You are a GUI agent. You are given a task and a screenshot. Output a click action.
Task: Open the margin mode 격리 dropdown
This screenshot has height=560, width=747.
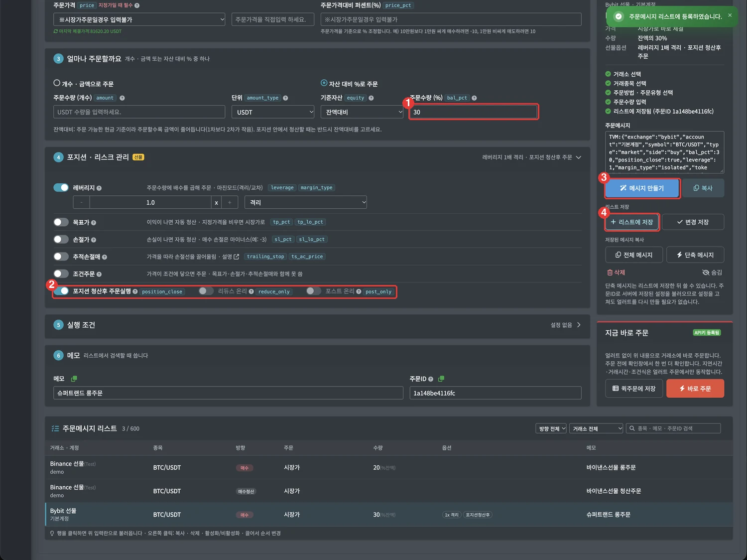[306, 202]
